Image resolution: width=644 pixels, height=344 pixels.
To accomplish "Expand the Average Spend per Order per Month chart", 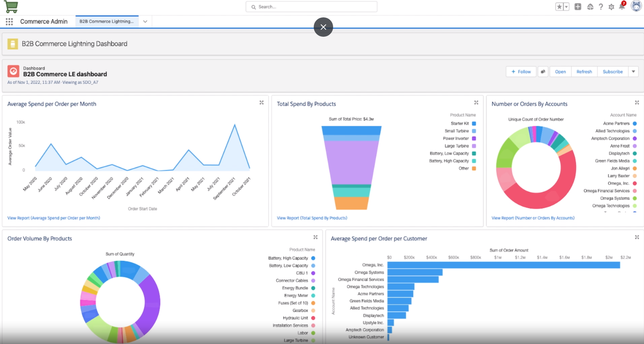I will point(262,103).
